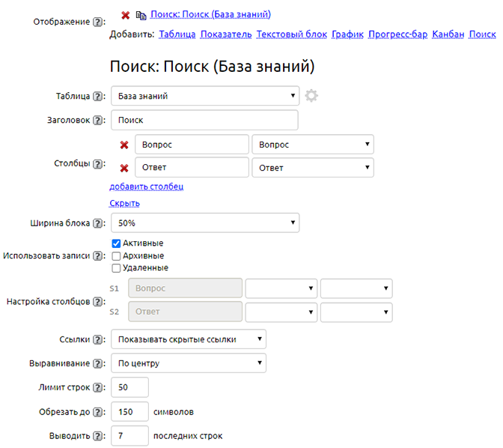Expand the Ширина блока 50% dropdown
The height and width of the screenshot is (448, 503).
(x=204, y=223)
